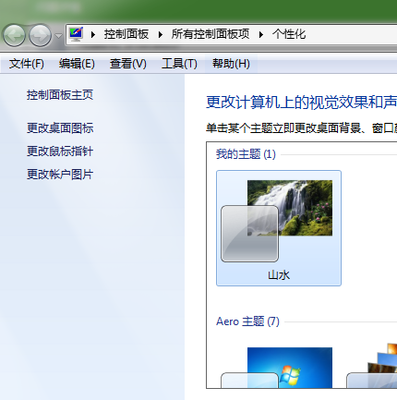
Task: Select 所有控制面板项 in the breadcrumb
Action: [x=210, y=34]
